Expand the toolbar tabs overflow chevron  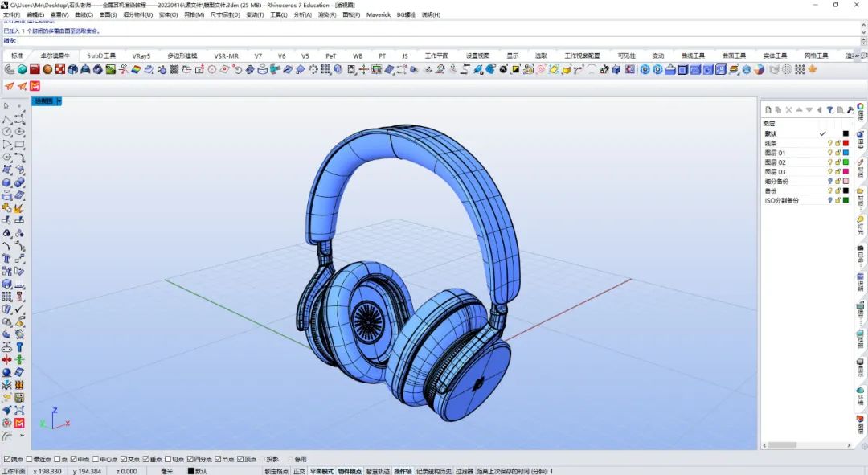[858, 56]
